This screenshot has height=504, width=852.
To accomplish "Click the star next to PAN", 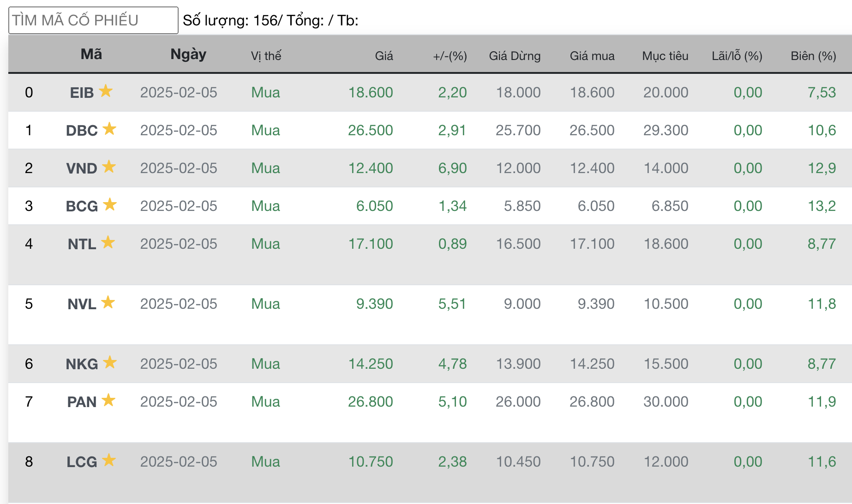I will [x=108, y=400].
